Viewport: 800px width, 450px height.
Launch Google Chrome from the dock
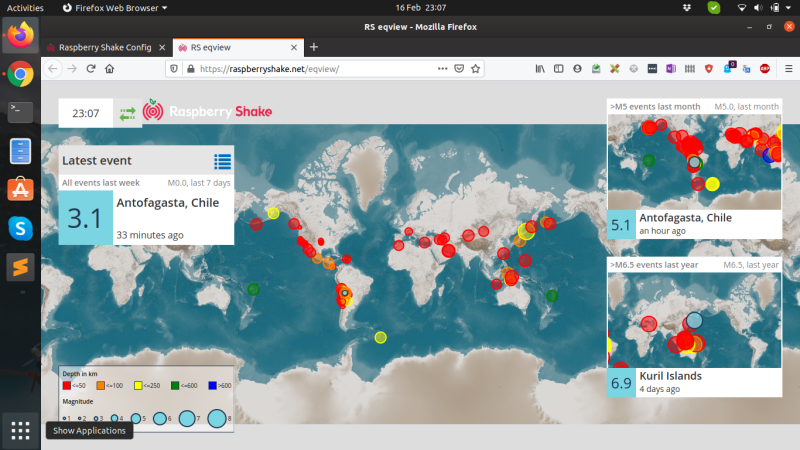20,74
